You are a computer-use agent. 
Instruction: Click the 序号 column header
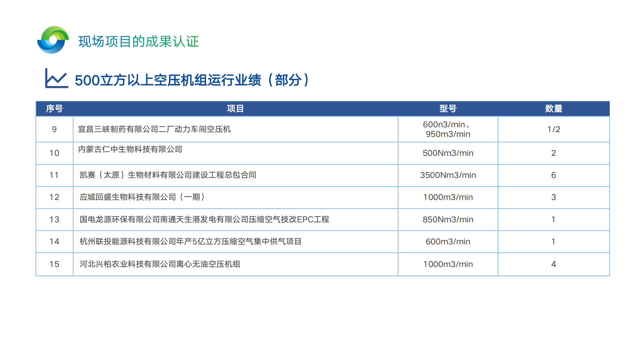pyautogui.click(x=54, y=109)
